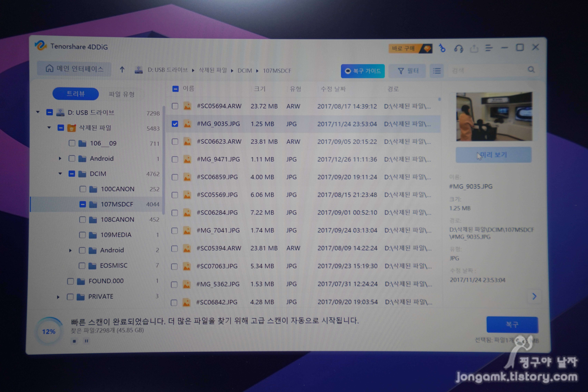Collapse the DCIM folder node
Screen dimensions: 588x392
[60, 173]
